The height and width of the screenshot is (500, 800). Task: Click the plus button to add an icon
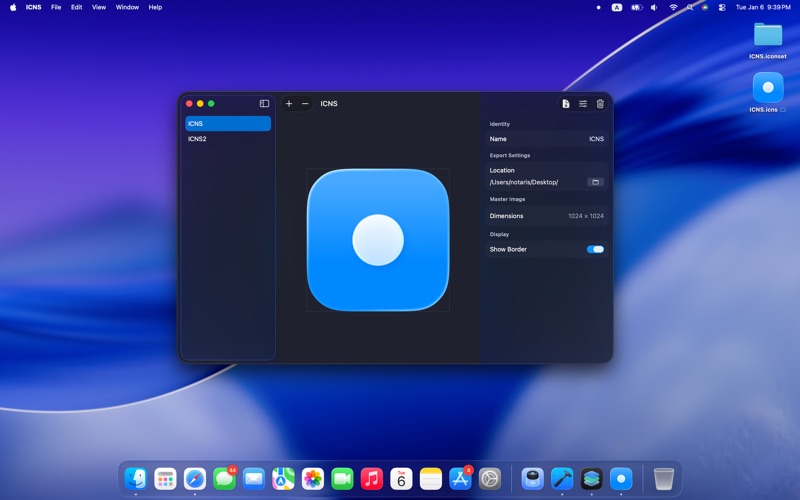(x=289, y=104)
